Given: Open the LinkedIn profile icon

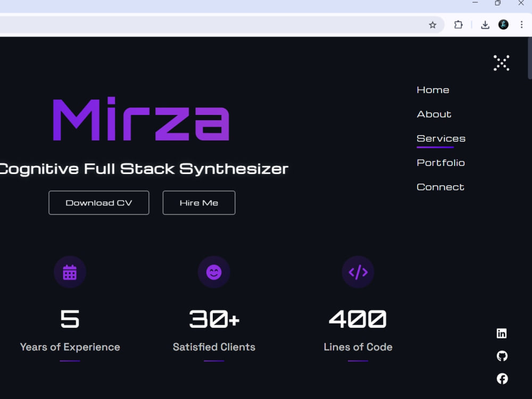Looking at the screenshot, I should click(x=502, y=333).
